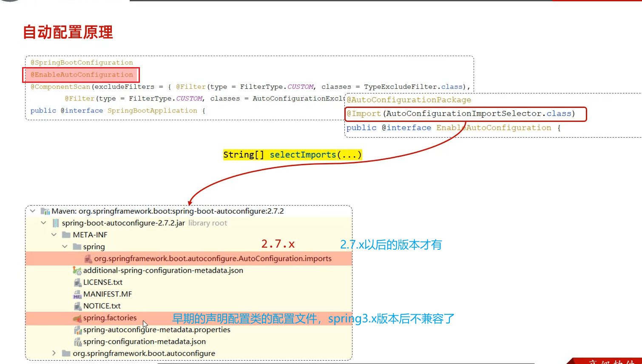Select NOTICE.txt in the tree

[x=102, y=306]
